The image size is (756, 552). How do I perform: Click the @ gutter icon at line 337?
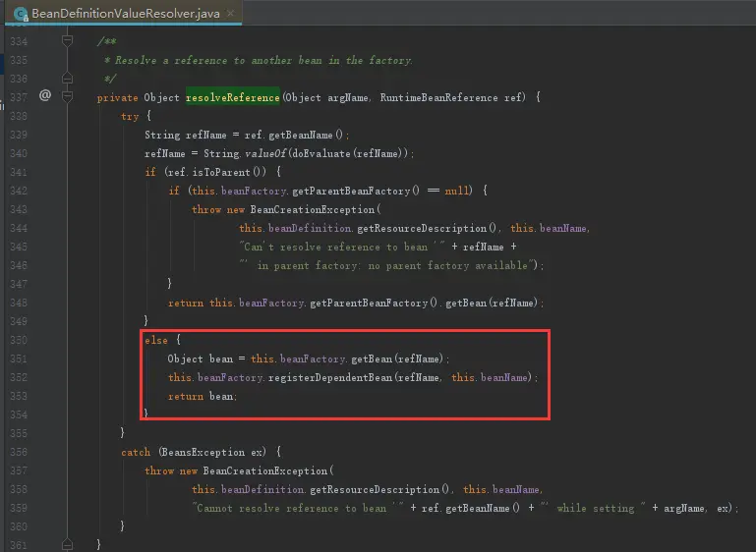coord(45,95)
